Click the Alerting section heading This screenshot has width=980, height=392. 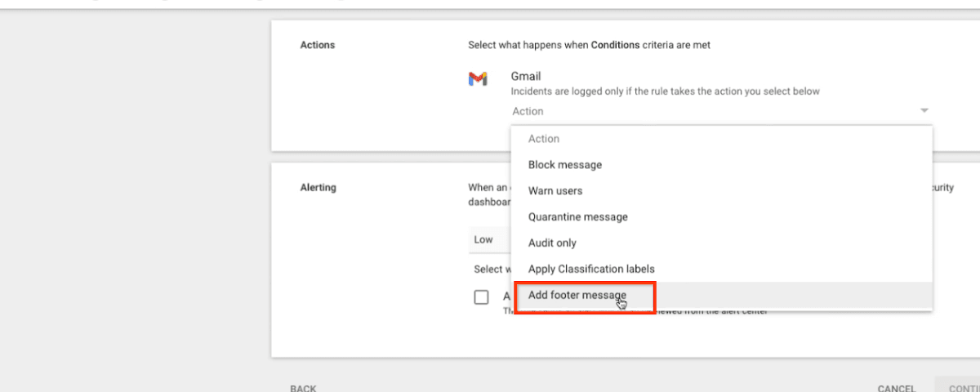[x=318, y=188]
